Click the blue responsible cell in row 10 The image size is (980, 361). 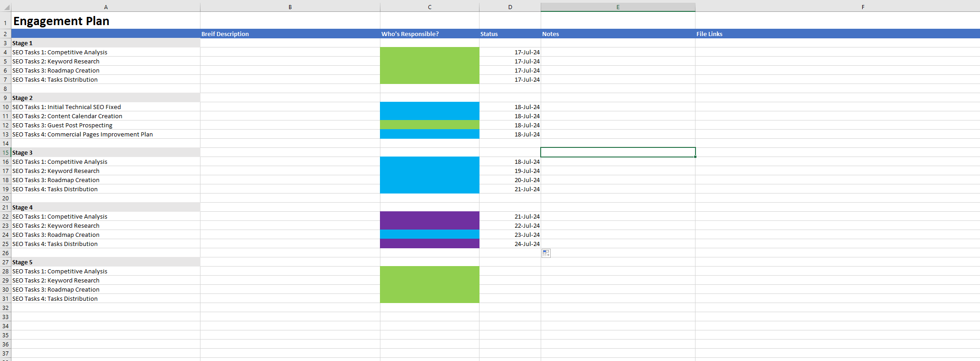pos(430,107)
